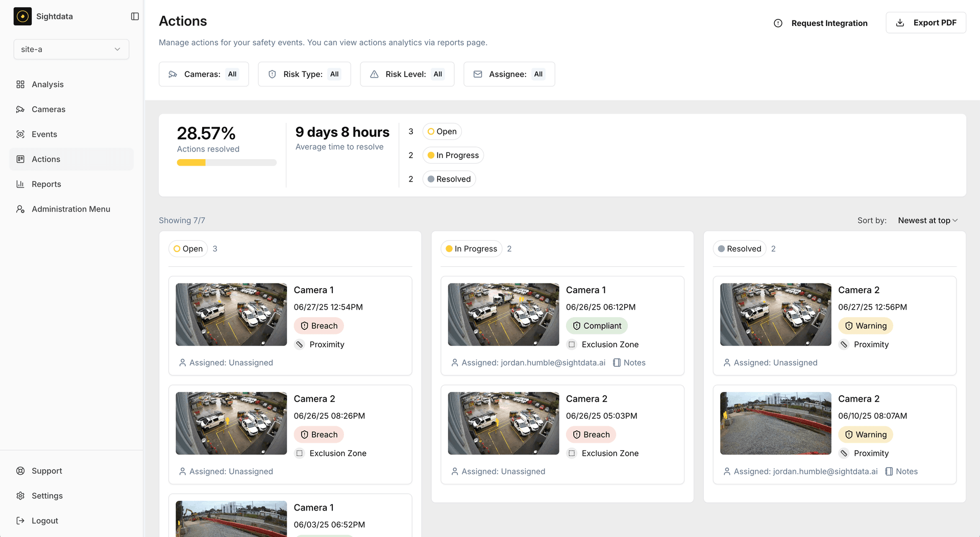The image size is (980, 537).
Task: Click the Sightdata logo icon
Action: click(x=22, y=16)
